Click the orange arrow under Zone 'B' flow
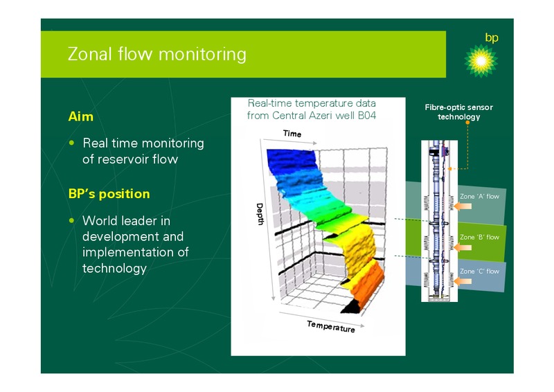The height and width of the screenshot is (392, 554). tap(463, 247)
